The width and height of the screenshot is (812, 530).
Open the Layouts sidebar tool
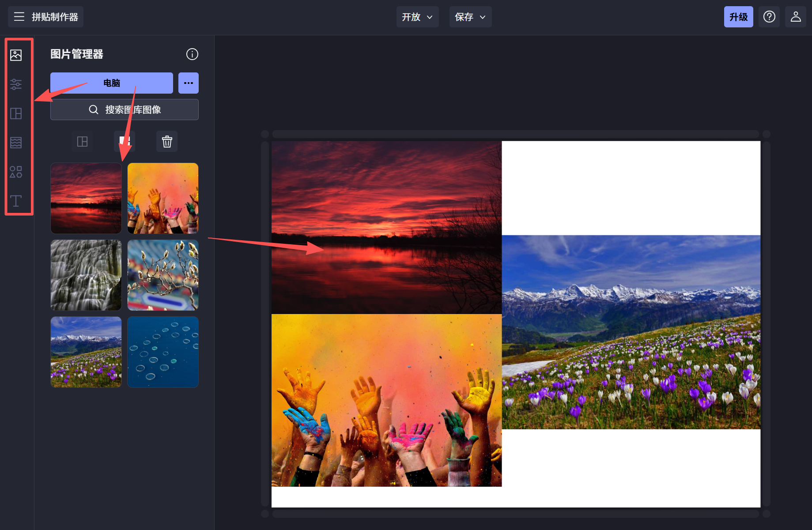tap(16, 114)
